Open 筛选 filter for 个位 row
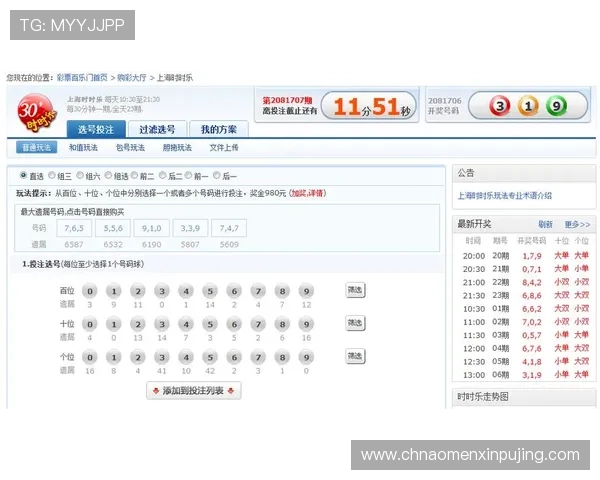The width and height of the screenshot is (600, 480). coord(355,356)
